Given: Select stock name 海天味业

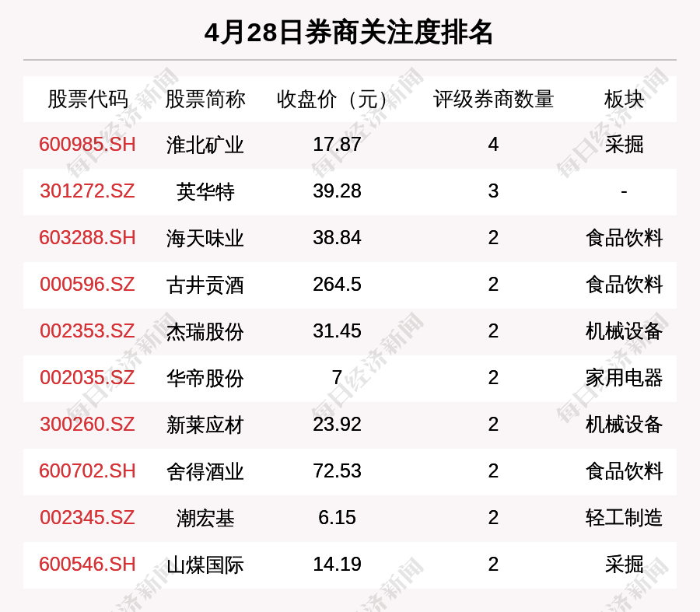Looking at the screenshot, I should [x=205, y=238].
